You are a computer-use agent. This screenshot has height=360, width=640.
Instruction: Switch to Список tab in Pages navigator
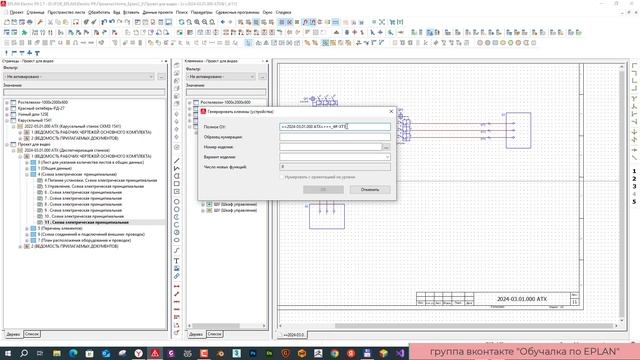pyautogui.click(x=32, y=334)
